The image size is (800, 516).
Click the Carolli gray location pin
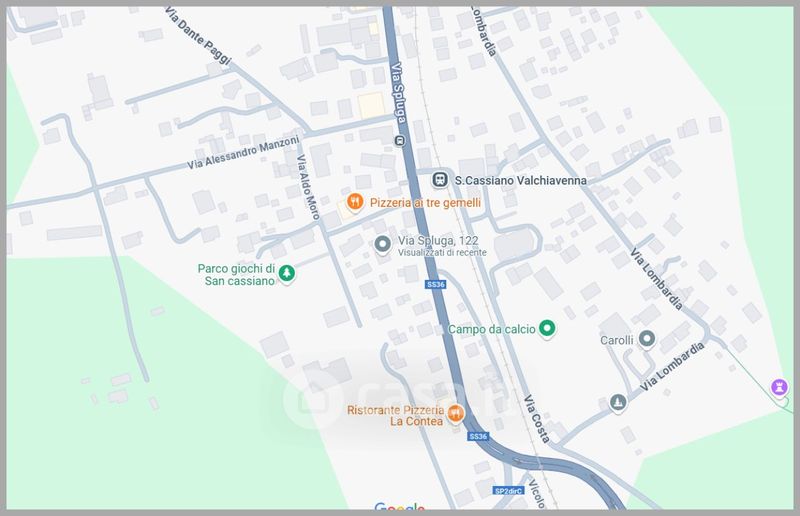(x=647, y=339)
